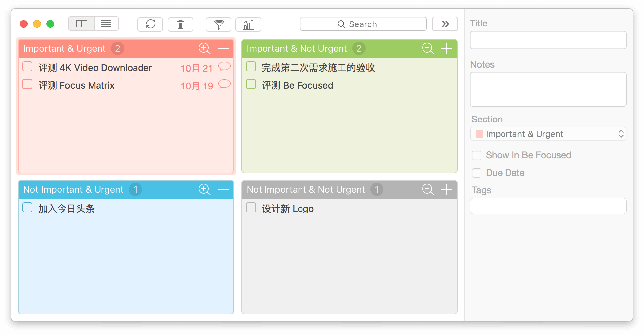
Task: Select the Not Important & Urgent header title
Action: (x=73, y=190)
